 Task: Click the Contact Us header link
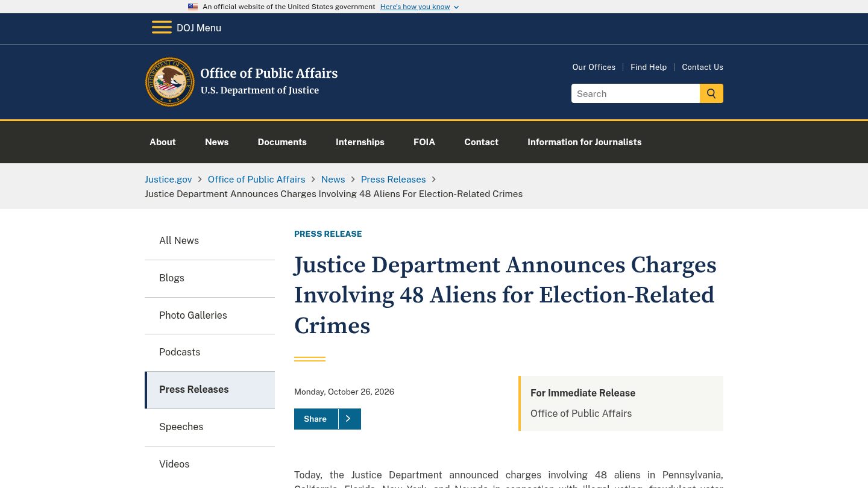(702, 67)
